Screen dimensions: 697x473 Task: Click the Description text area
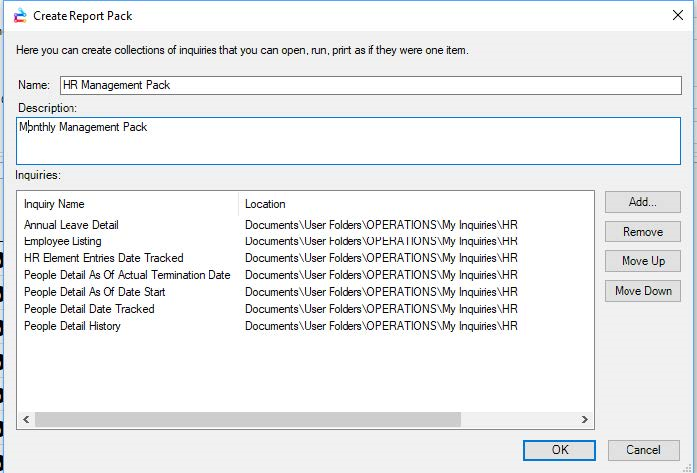[348, 140]
